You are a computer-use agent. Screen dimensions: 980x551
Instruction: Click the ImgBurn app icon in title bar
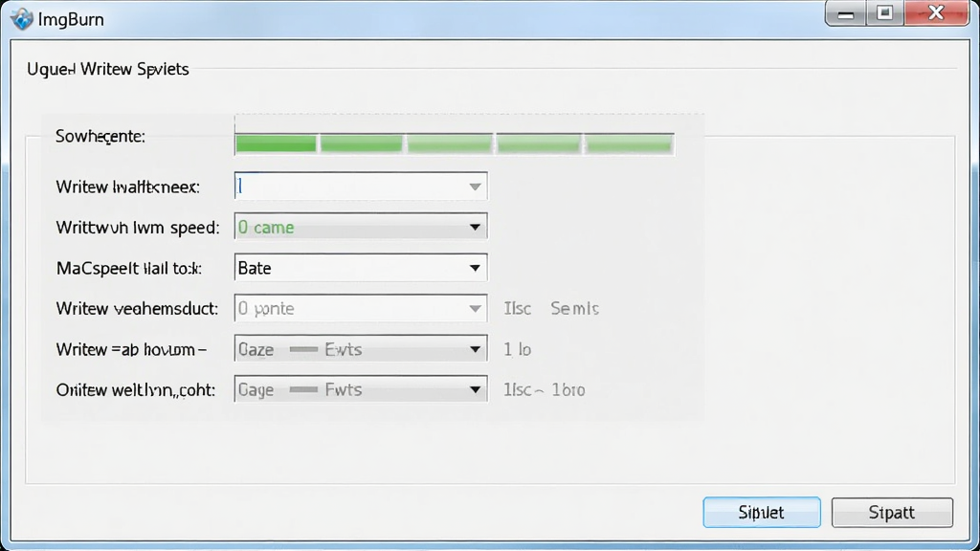[22, 19]
